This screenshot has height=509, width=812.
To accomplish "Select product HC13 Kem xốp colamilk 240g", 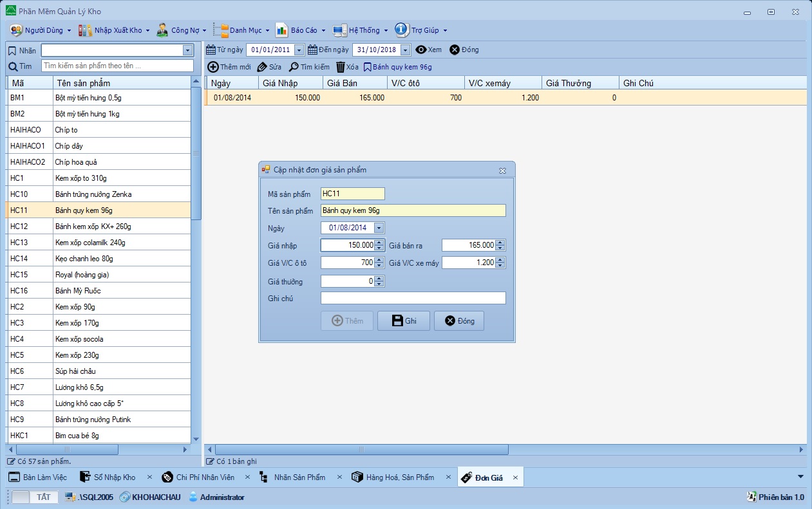I will pyautogui.click(x=90, y=243).
